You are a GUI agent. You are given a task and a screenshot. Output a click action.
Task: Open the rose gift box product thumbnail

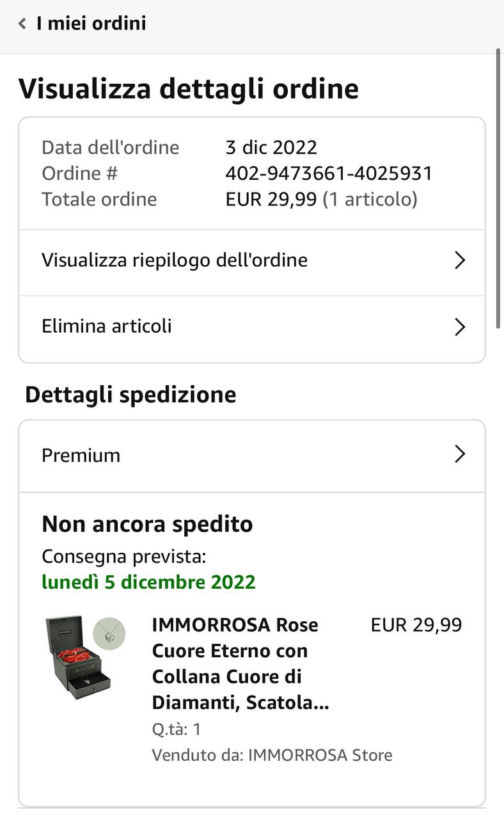click(x=78, y=658)
